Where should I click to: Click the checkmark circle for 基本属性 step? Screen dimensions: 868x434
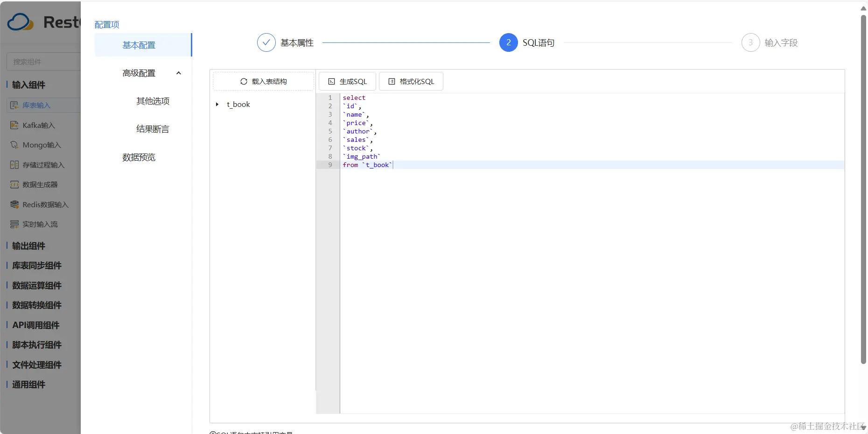(266, 42)
